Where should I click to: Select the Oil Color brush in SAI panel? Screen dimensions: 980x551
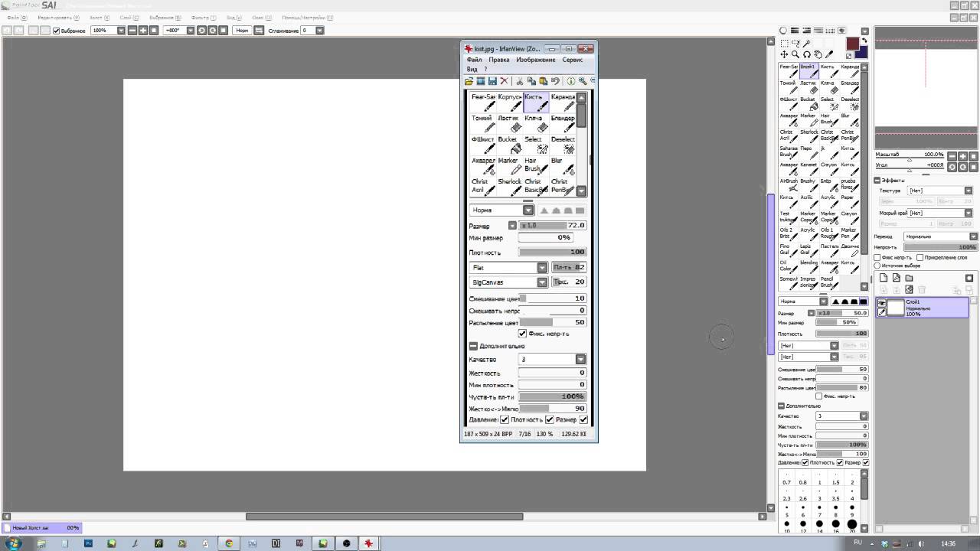click(x=789, y=266)
